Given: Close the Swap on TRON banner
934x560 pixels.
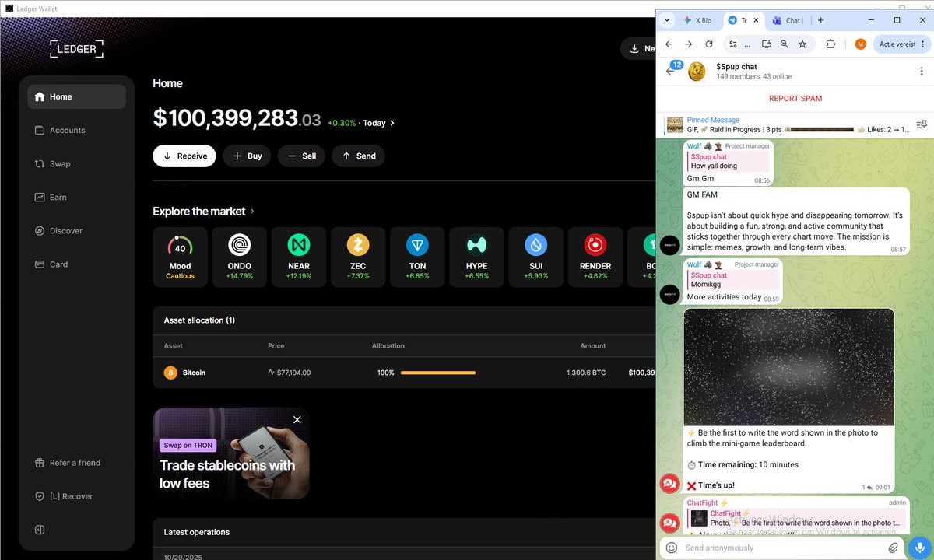Looking at the screenshot, I should pos(297,419).
